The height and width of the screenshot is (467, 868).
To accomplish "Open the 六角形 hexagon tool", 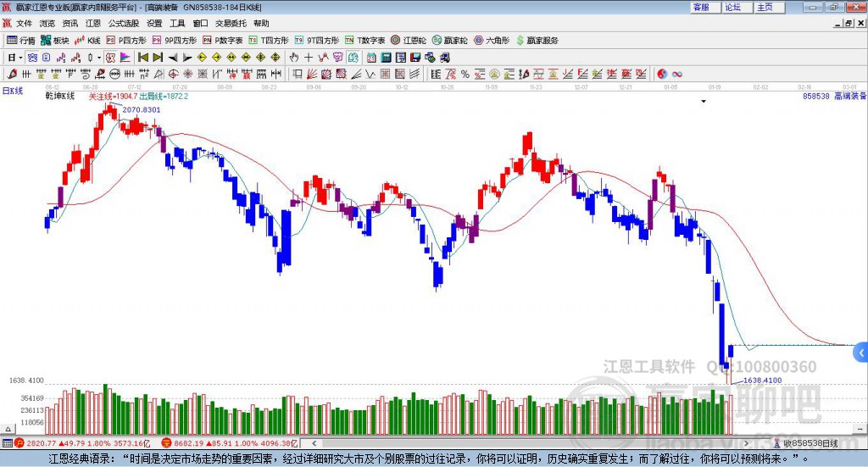I will [x=492, y=41].
